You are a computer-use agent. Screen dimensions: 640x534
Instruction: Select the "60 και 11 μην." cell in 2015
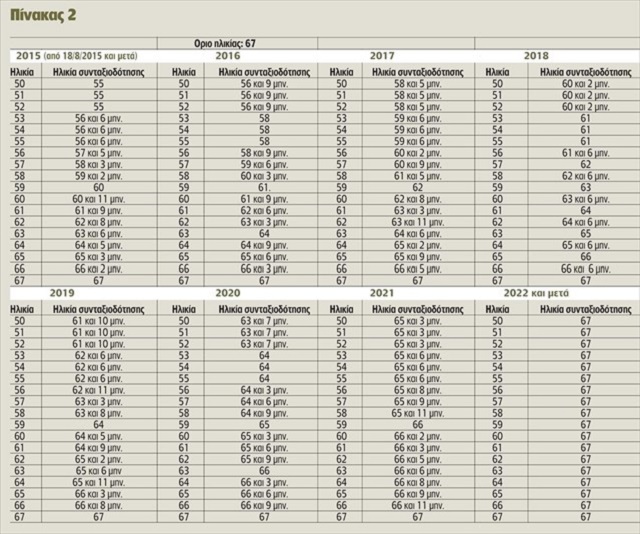pyautogui.click(x=97, y=199)
